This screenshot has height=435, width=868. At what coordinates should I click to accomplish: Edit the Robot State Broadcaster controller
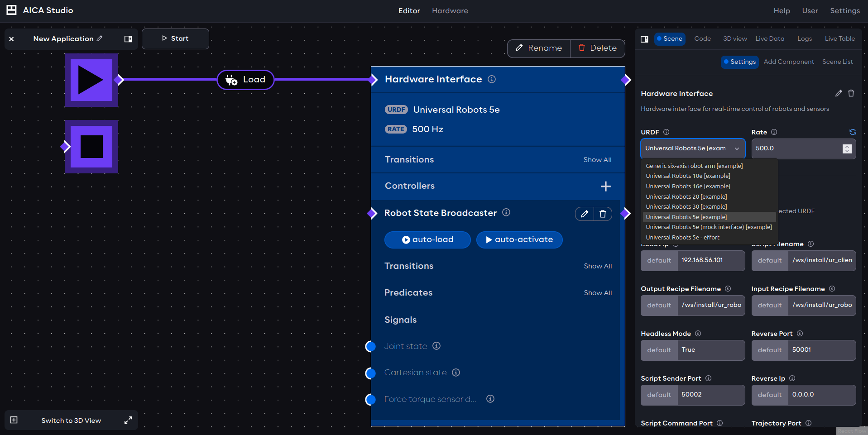click(585, 214)
